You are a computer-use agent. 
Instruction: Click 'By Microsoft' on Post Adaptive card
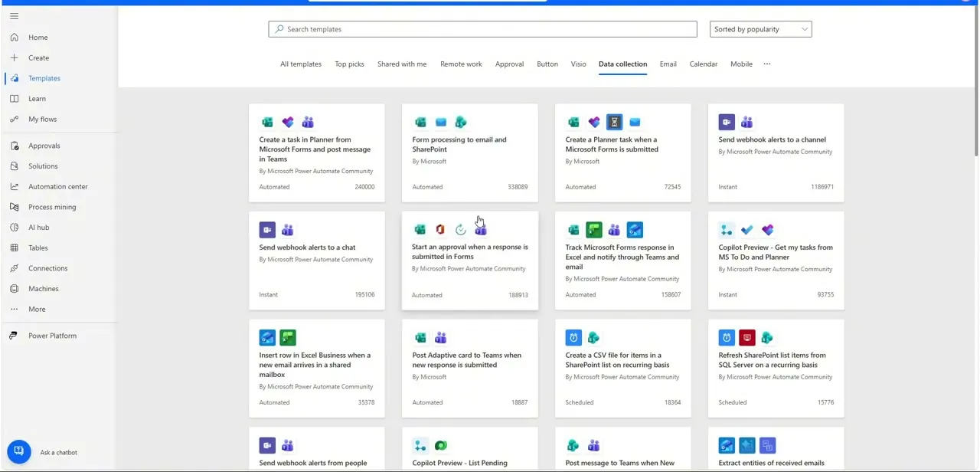coord(429,377)
